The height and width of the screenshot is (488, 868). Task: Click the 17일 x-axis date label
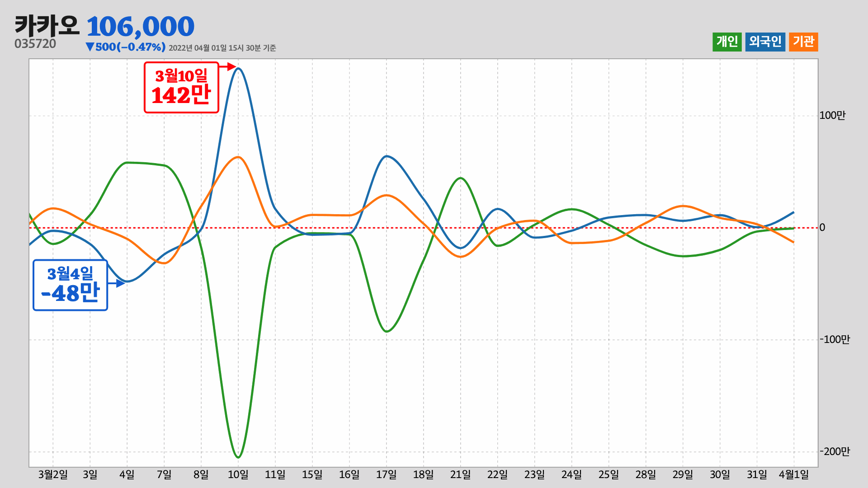pyautogui.click(x=387, y=474)
